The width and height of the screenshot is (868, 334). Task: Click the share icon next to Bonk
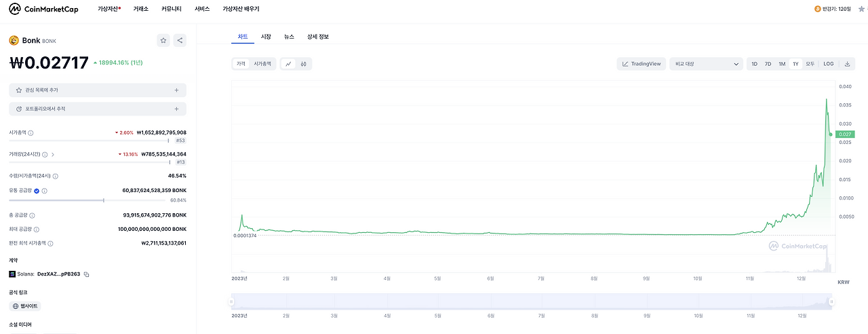(x=180, y=41)
